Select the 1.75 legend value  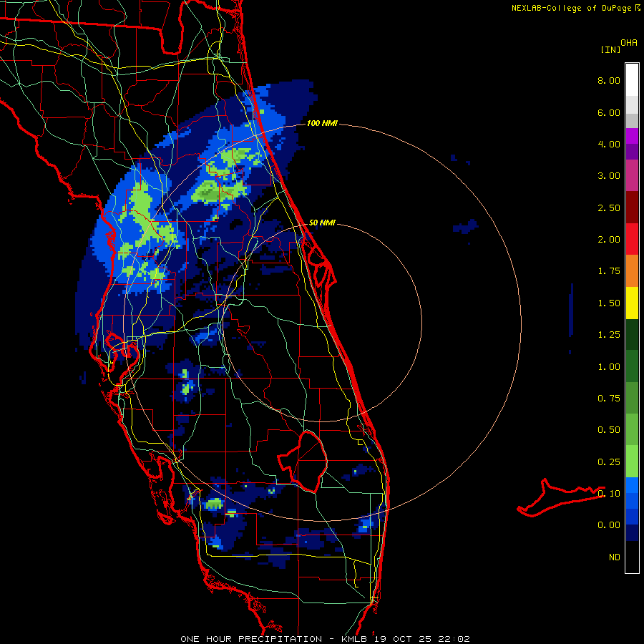point(609,271)
